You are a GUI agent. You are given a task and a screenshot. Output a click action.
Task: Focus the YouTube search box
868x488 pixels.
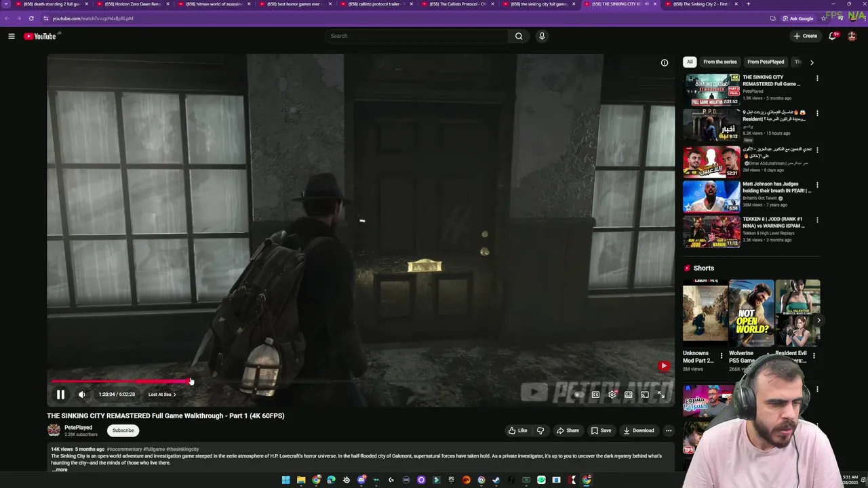tap(417, 36)
